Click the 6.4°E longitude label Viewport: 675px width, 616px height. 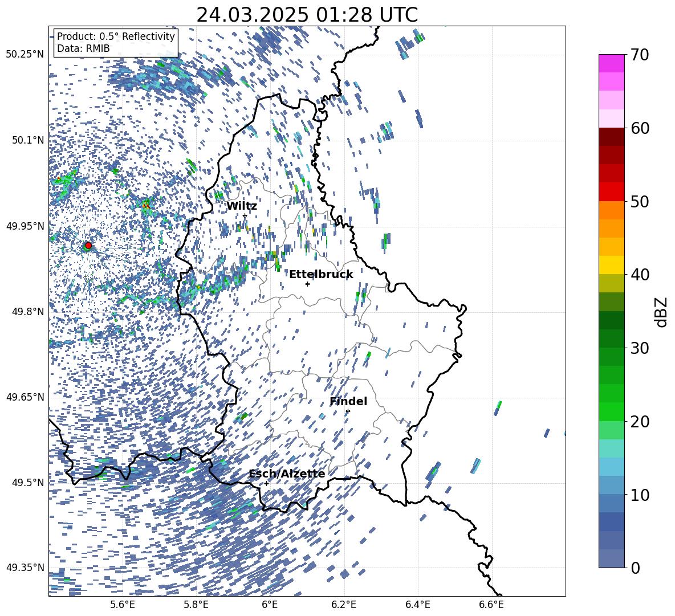pos(417,605)
